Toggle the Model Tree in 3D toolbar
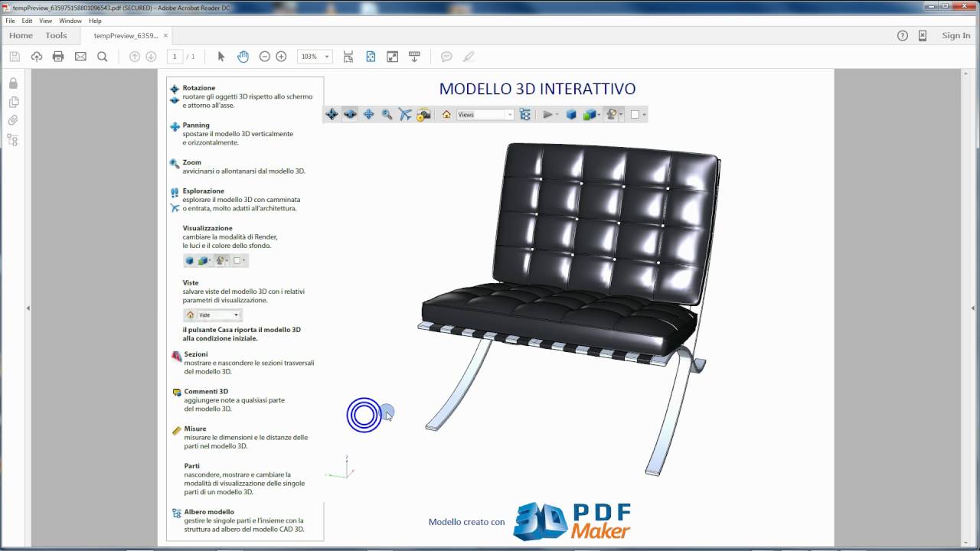Image resolution: width=980 pixels, height=551 pixels. click(x=524, y=115)
